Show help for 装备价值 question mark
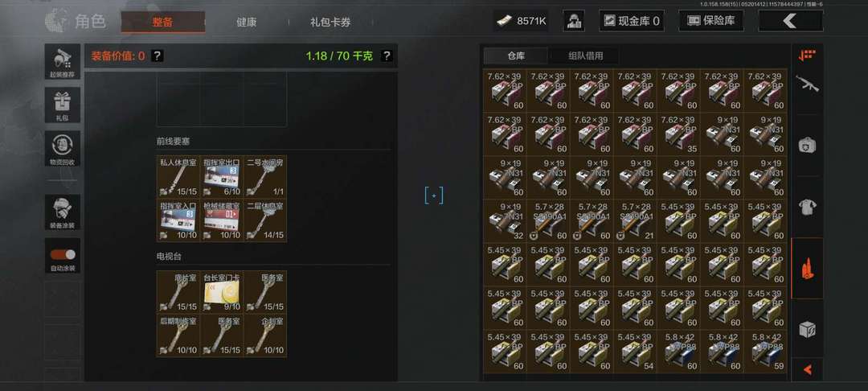This screenshot has width=868, height=391. coord(158,56)
